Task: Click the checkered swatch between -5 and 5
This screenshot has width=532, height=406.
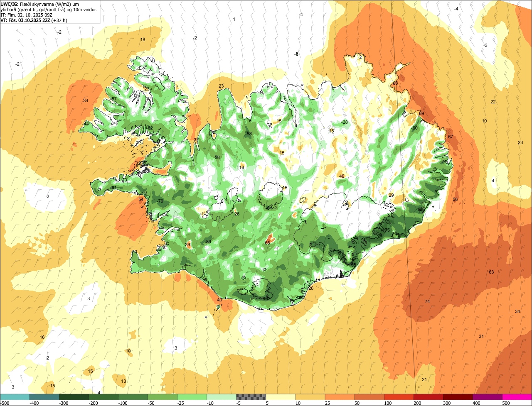Action: 251,396
